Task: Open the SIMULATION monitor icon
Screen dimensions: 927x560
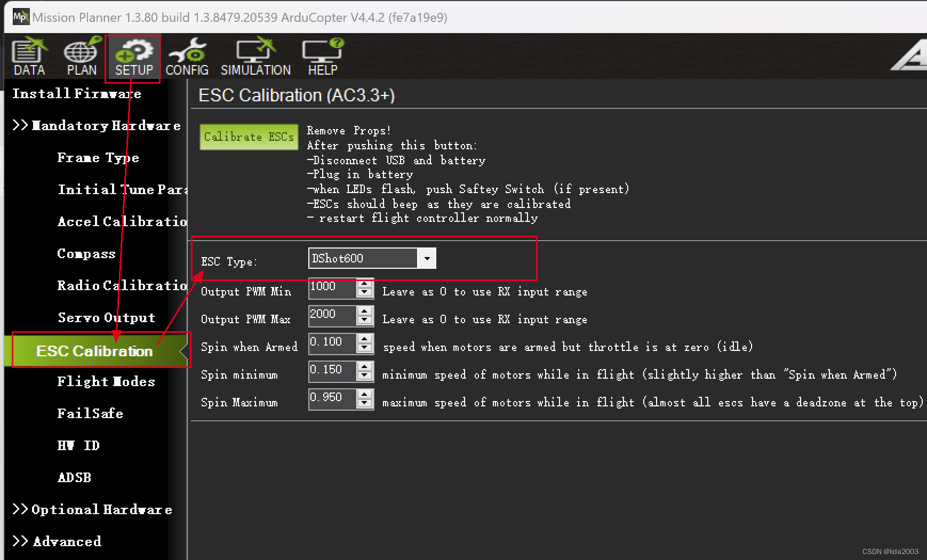Action: pos(256,57)
